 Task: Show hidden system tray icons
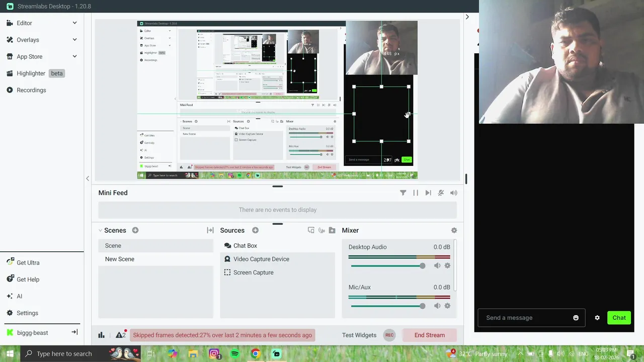pyautogui.click(x=520, y=353)
